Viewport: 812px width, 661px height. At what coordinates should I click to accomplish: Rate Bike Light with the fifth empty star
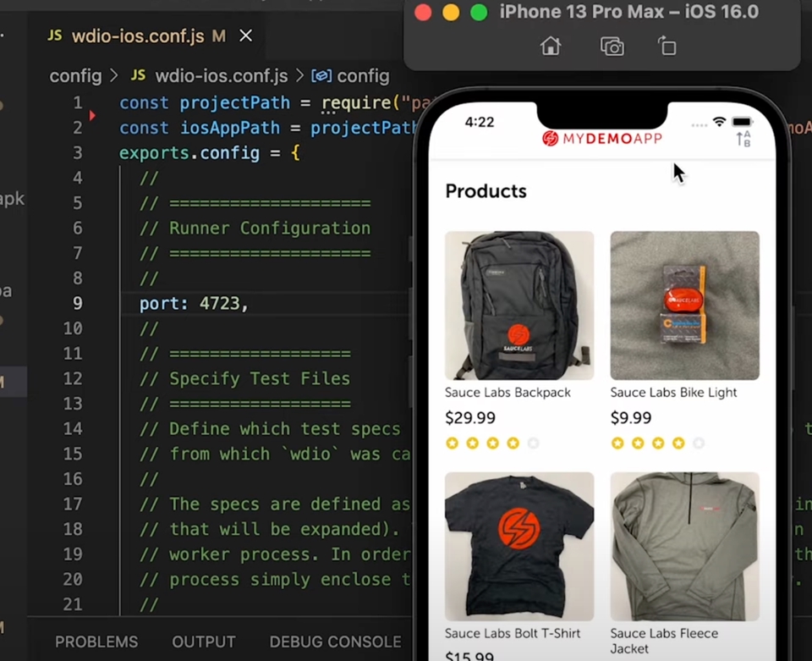pyautogui.click(x=699, y=443)
